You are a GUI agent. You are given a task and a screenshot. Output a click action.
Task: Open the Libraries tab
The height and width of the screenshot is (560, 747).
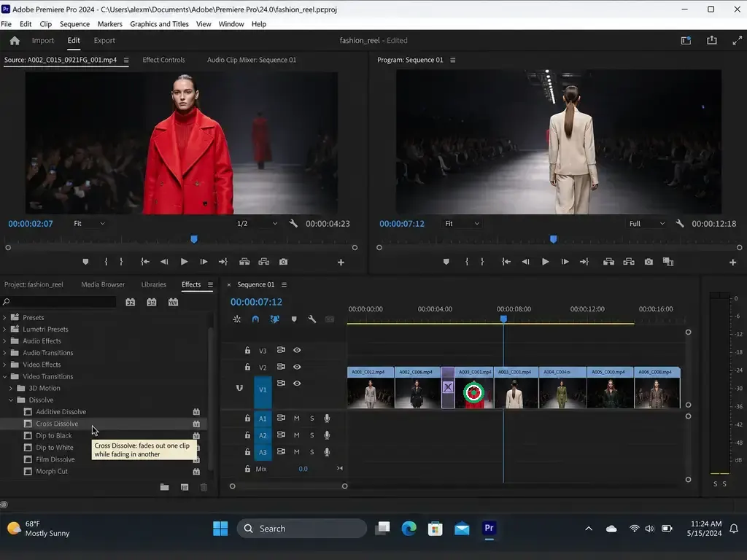point(153,284)
